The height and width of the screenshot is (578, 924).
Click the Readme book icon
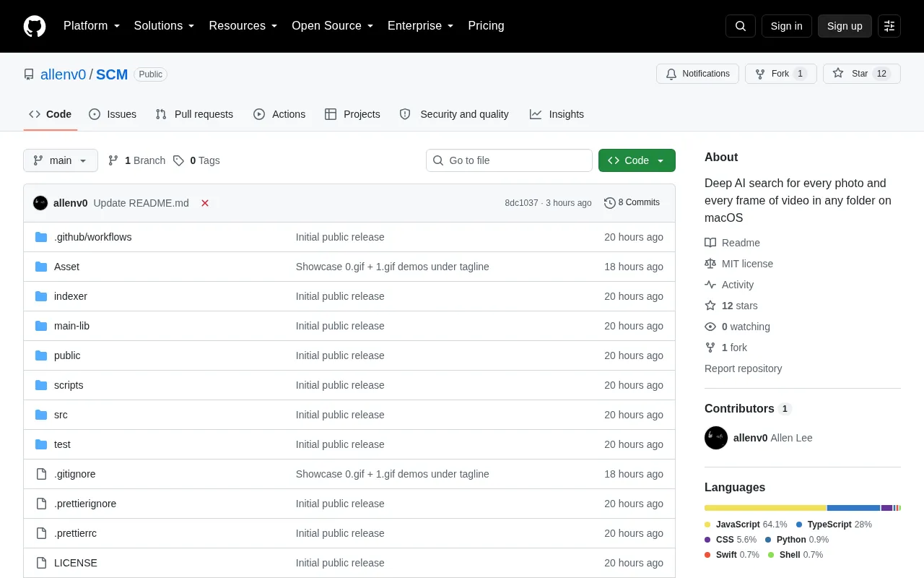coord(710,243)
